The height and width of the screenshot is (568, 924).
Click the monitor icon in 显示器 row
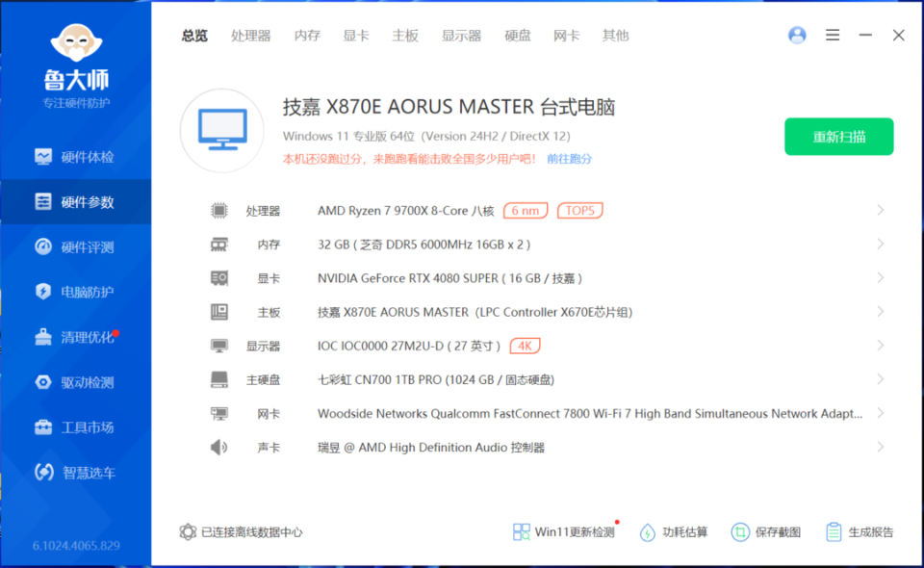[219, 346]
